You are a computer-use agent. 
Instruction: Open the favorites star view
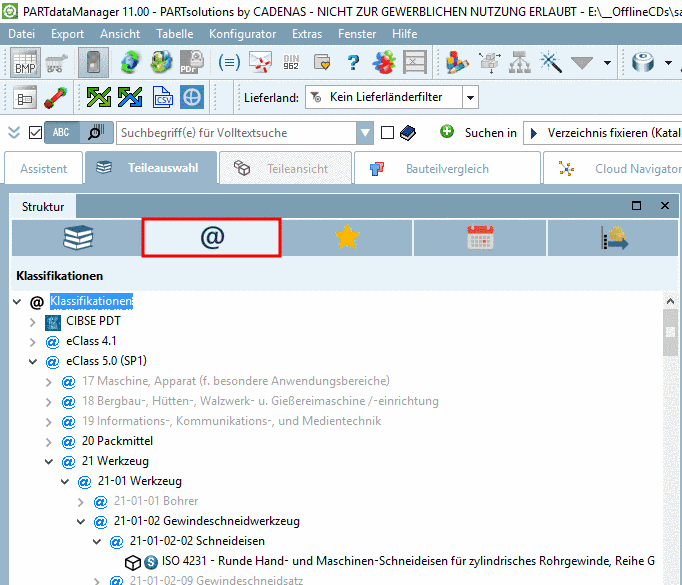[x=347, y=238]
